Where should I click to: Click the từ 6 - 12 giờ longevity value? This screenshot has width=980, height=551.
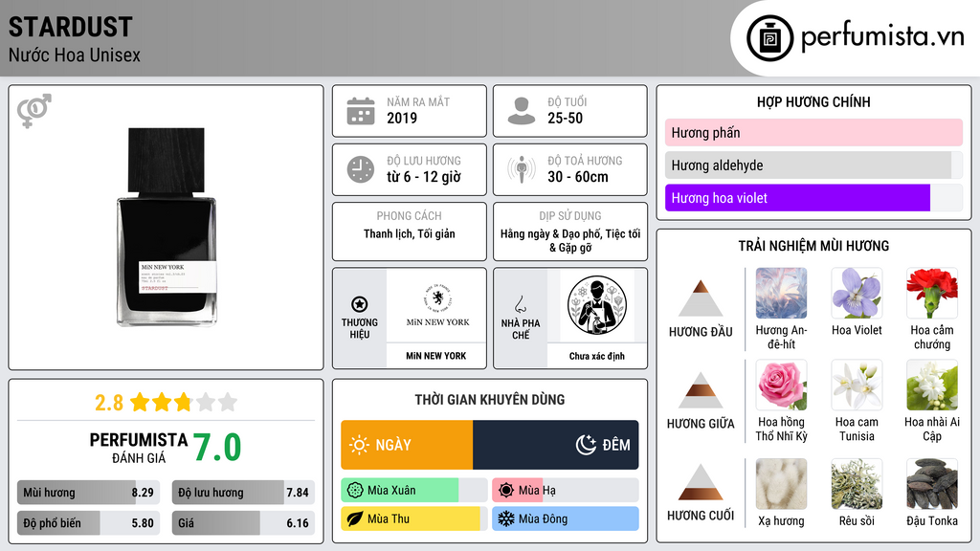click(x=424, y=177)
